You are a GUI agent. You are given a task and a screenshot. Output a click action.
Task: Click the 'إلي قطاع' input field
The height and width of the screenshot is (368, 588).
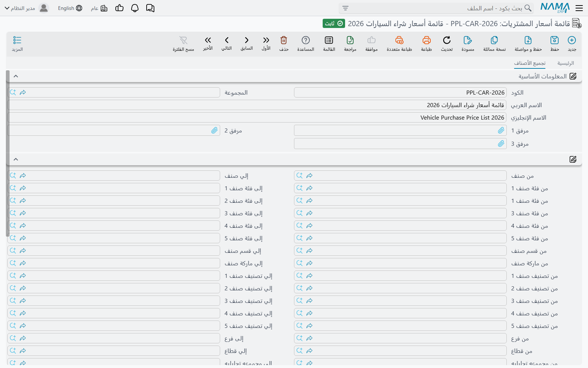click(x=114, y=351)
